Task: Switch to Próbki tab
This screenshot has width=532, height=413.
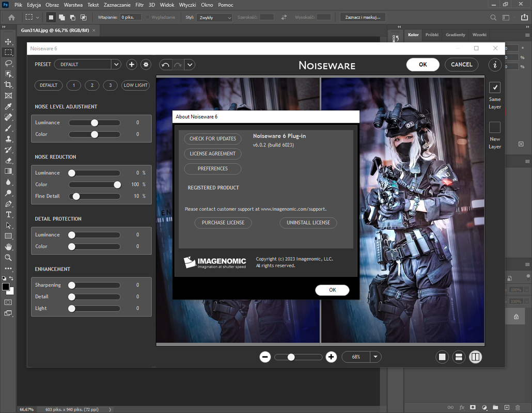Action: tap(432, 35)
